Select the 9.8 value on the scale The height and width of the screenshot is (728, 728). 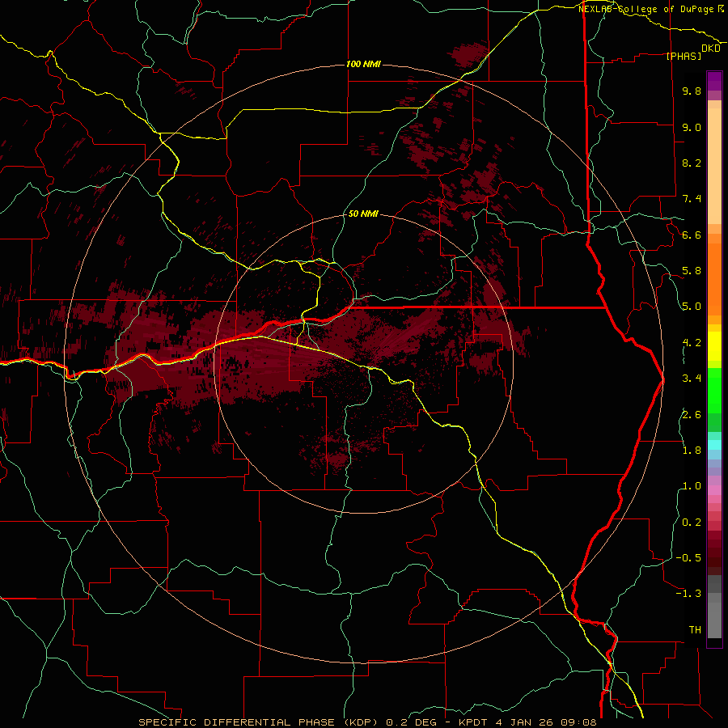click(x=692, y=91)
